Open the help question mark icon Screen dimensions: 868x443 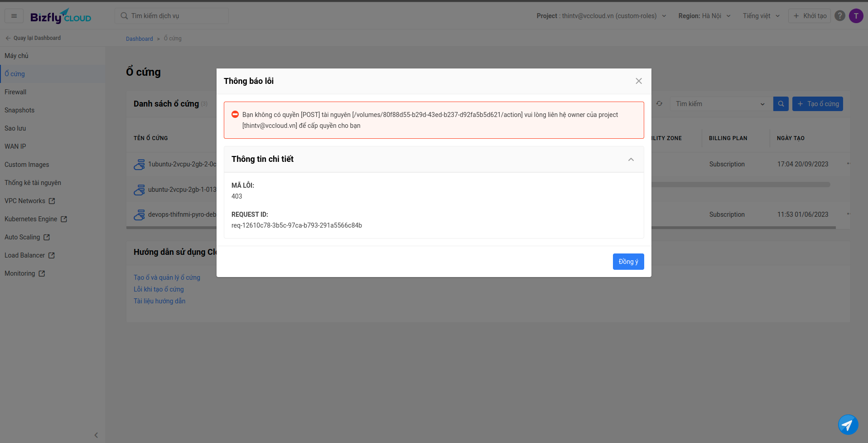click(839, 16)
